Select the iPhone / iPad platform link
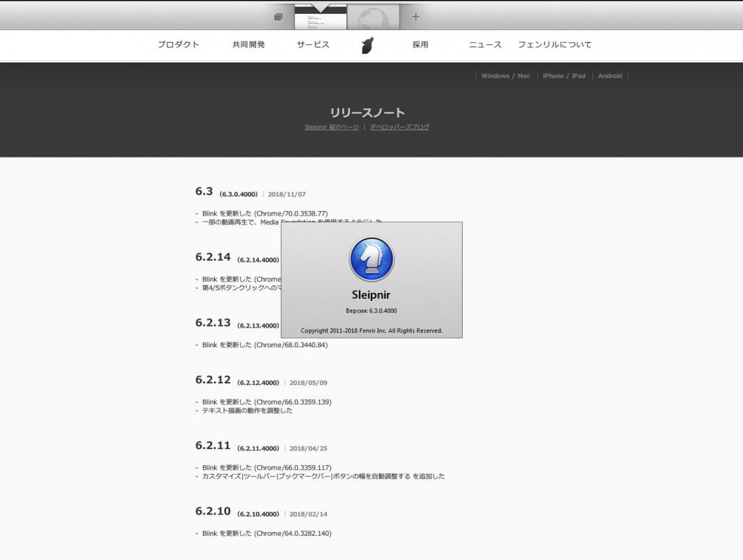This screenshot has height=560, width=743. tap(564, 76)
